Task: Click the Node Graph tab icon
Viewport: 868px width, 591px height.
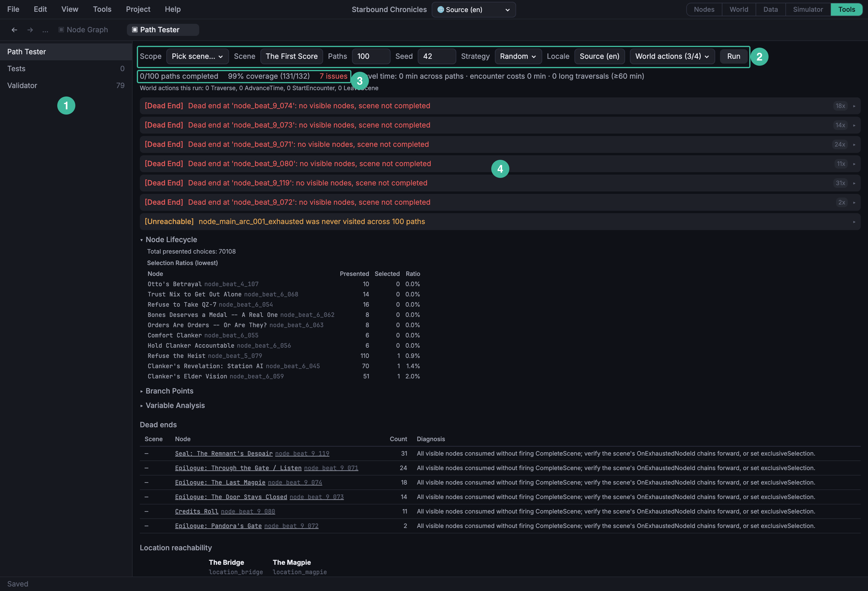Action: (61, 30)
